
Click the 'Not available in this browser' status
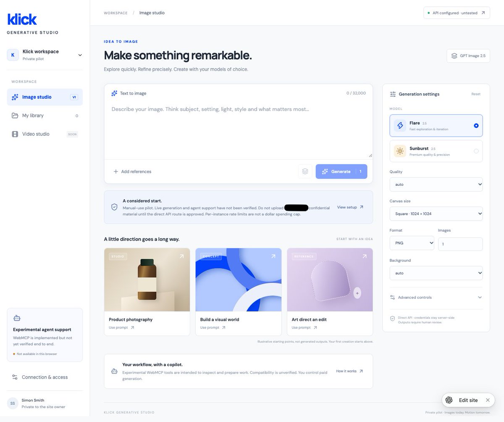tap(36, 354)
